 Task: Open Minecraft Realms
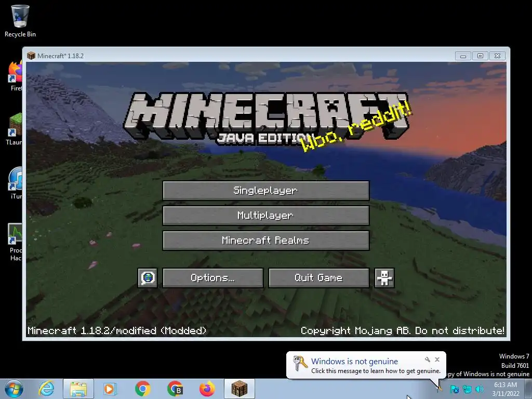coord(265,241)
